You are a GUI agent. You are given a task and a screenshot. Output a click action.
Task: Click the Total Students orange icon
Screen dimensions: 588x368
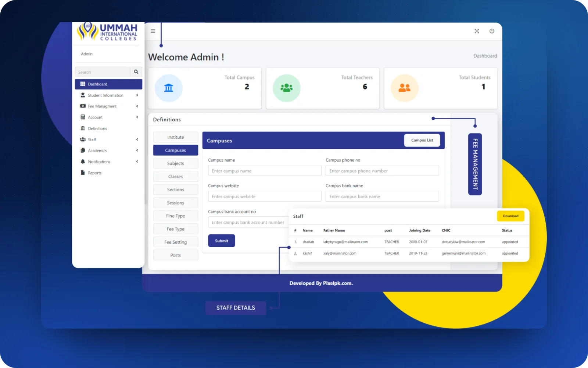[405, 88]
